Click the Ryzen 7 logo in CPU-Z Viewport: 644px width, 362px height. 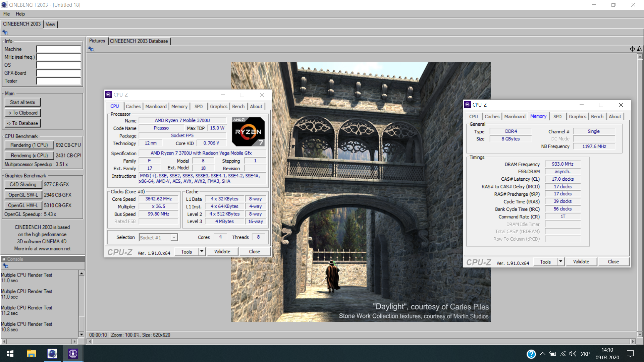248,132
